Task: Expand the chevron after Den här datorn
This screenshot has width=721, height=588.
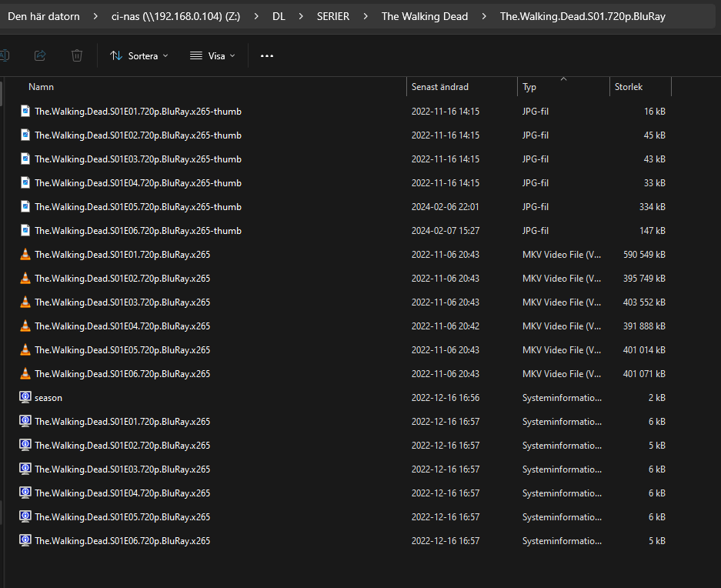Action: [x=95, y=16]
